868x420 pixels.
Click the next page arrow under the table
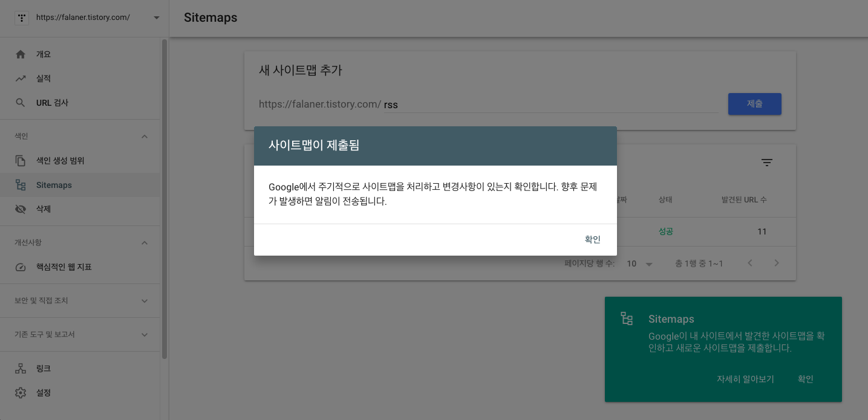point(776,263)
